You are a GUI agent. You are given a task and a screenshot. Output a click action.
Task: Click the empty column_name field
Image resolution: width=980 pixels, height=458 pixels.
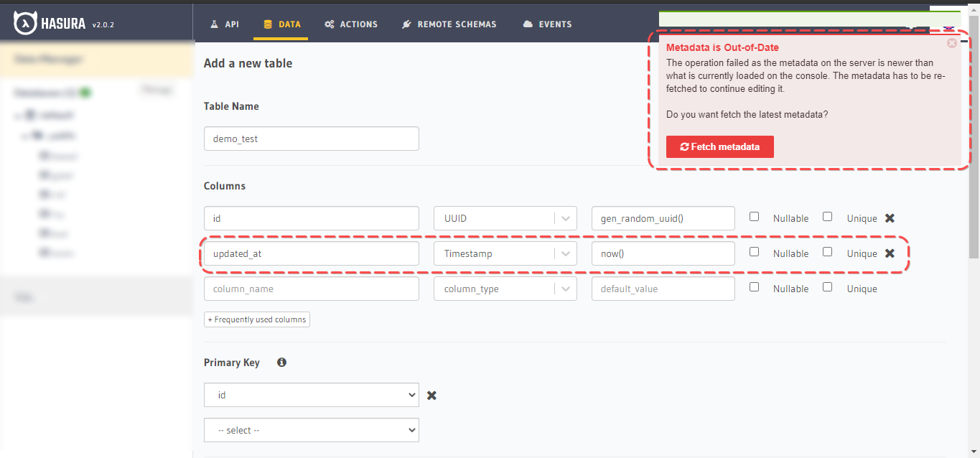(312, 289)
